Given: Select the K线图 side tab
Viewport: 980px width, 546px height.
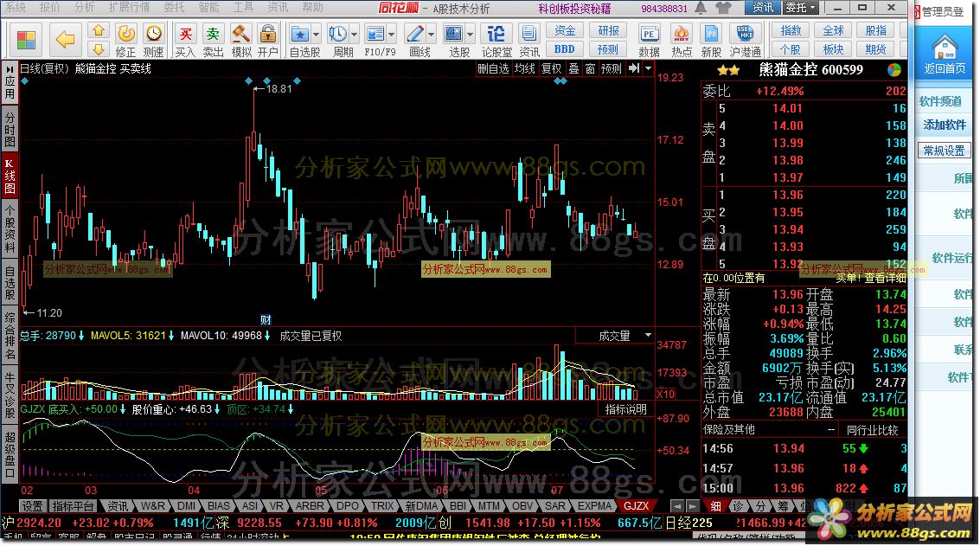Looking at the screenshot, I should (x=10, y=177).
